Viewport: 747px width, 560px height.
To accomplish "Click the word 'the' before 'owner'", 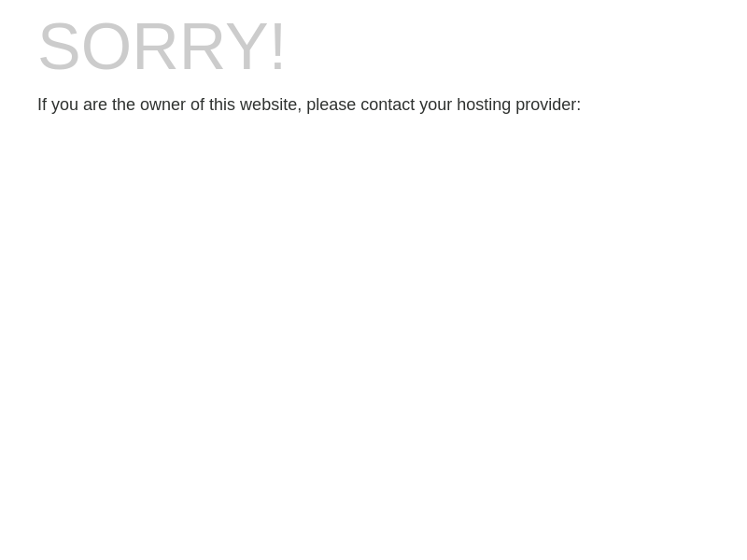I will [x=123, y=105].
